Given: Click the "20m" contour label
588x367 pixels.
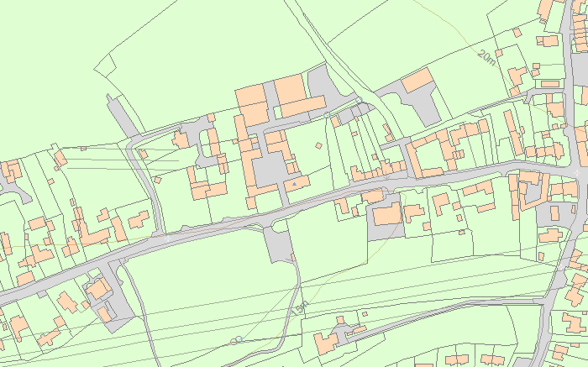Looking at the screenshot, I should coord(486,58).
